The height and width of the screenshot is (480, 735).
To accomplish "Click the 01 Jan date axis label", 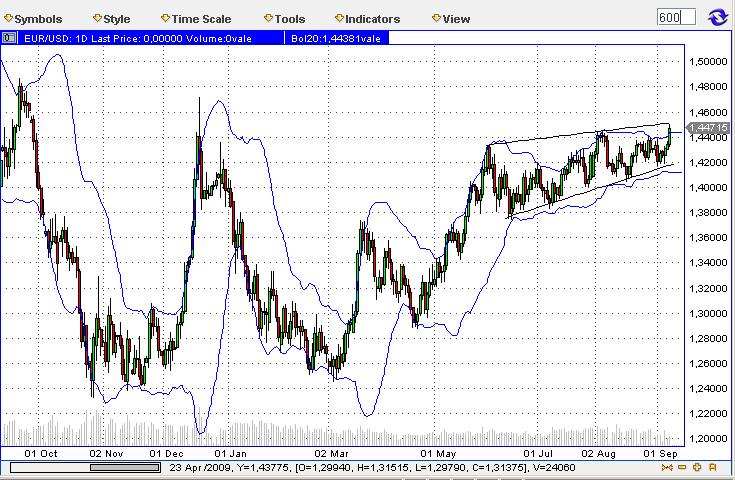I will pos(230,454).
